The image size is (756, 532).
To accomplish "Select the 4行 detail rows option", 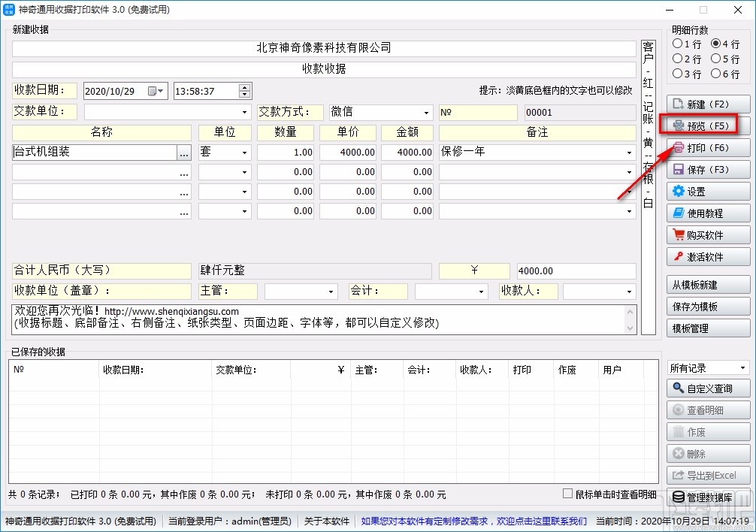I will pyautogui.click(x=718, y=45).
